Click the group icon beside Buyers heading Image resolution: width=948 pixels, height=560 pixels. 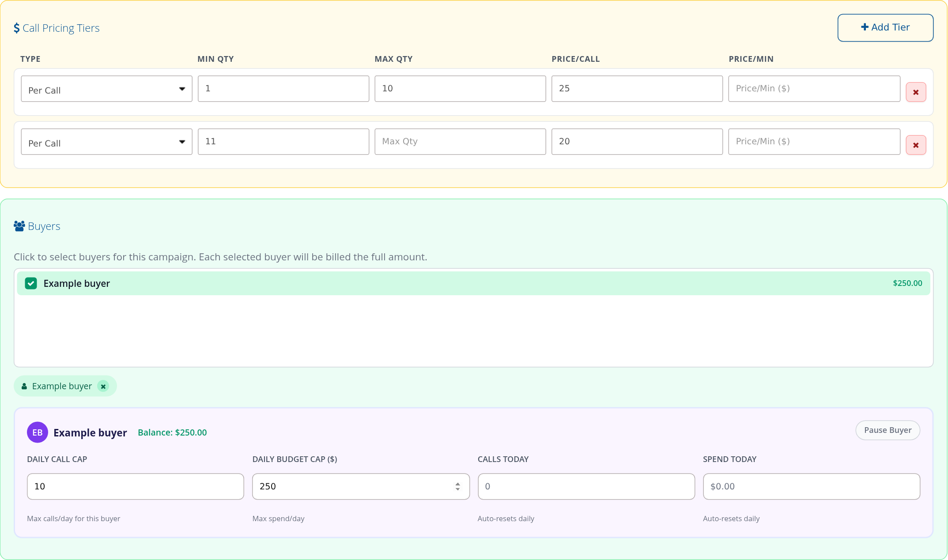pyautogui.click(x=19, y=226)
